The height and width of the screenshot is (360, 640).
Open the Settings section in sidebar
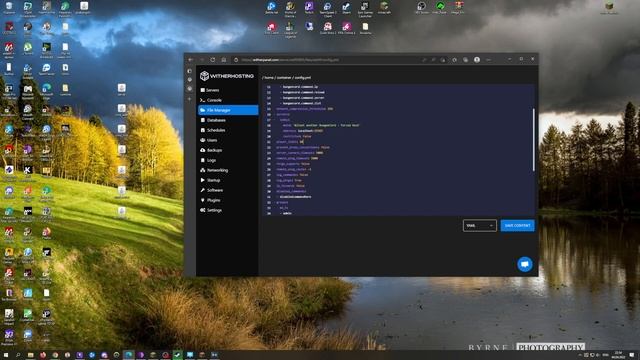click(x=227, y=210)
